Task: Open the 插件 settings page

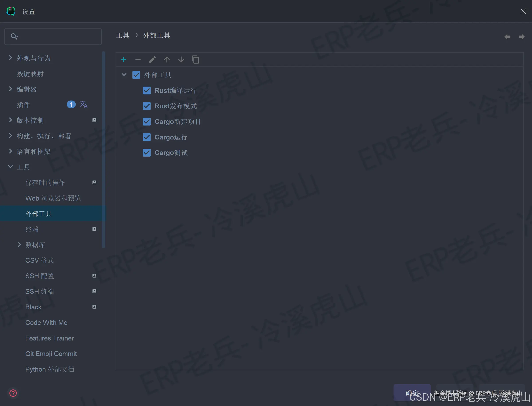Action: coord(23,105)
